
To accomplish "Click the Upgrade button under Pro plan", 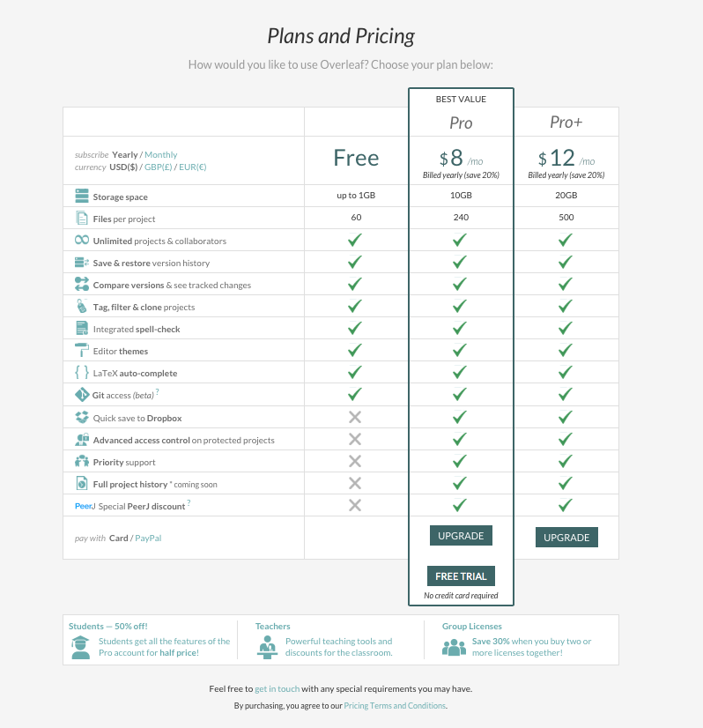I will tap(461, 536).
